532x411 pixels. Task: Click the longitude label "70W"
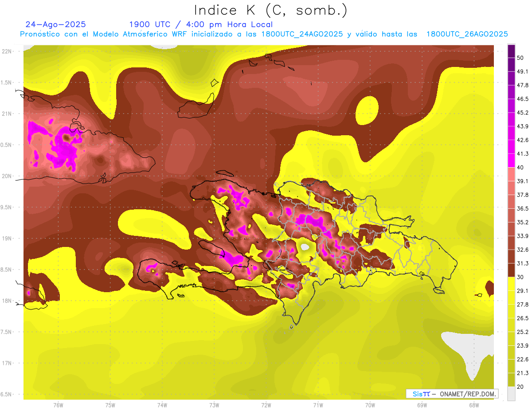click(370, 405)
